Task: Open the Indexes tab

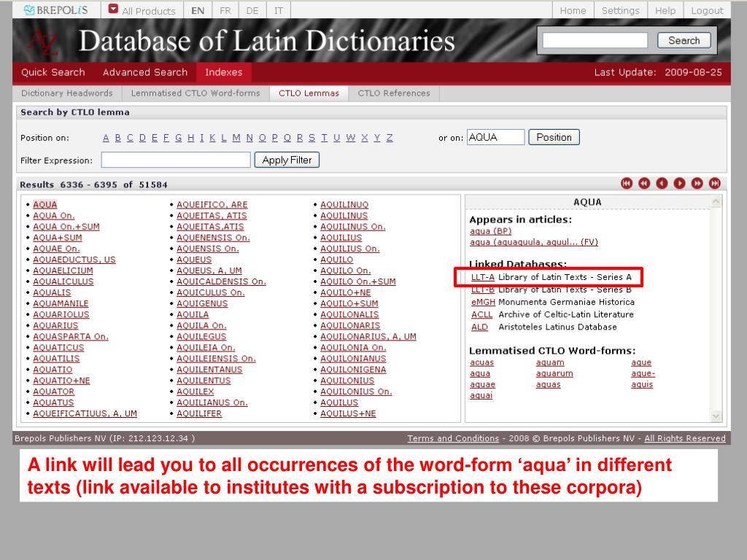Action: tap(224, 72)
